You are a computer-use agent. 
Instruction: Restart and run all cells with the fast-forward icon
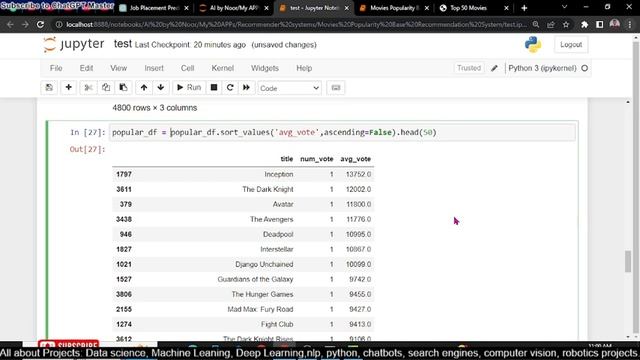pos(246,88)
